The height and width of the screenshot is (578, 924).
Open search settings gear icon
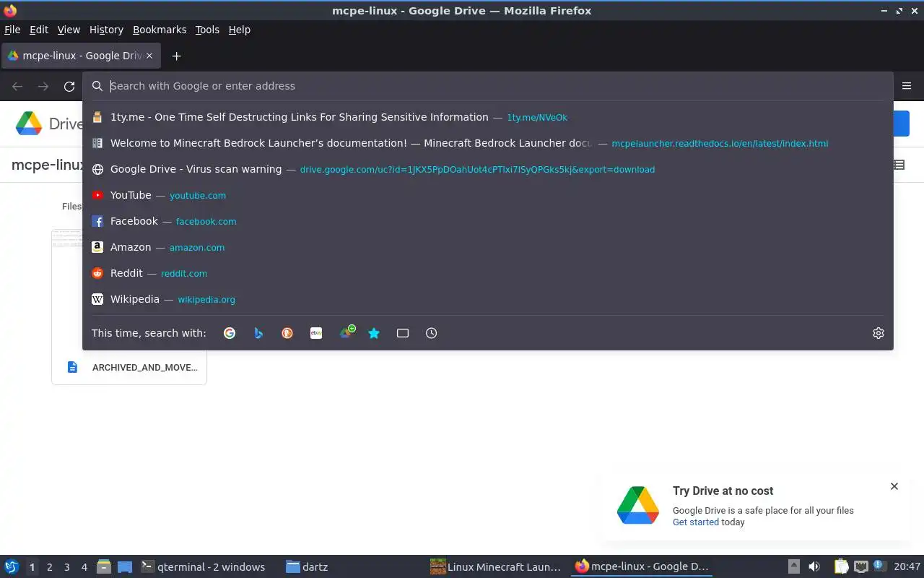click(879, 333)
